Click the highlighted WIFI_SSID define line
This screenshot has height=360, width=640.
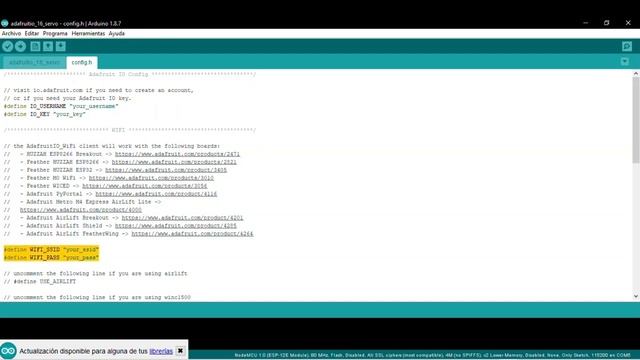click(51, 250)
